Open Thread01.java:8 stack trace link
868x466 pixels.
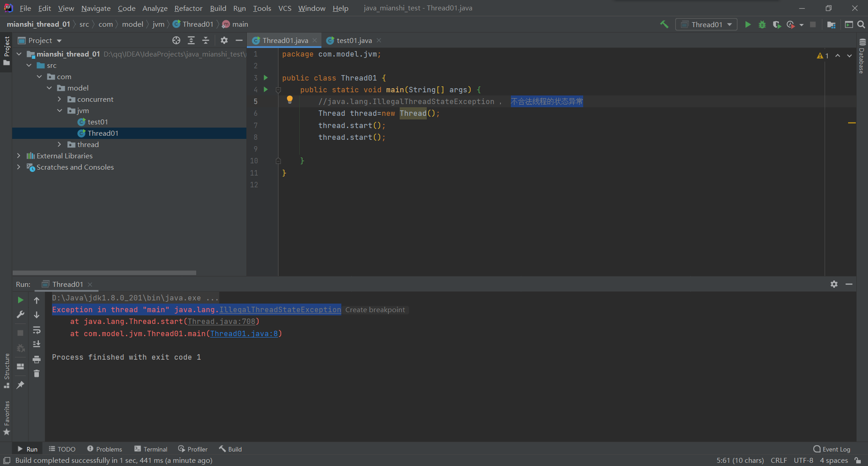(x=244, y=333)
